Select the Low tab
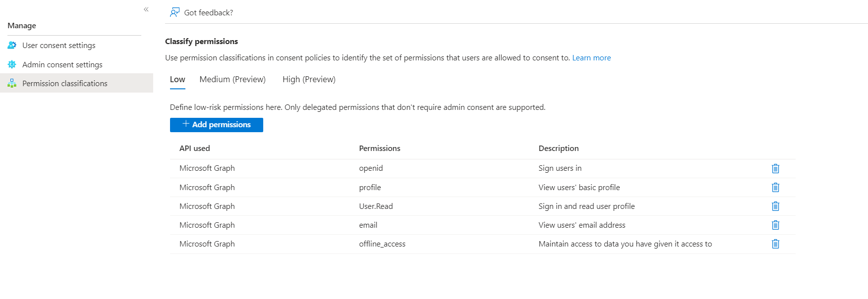Image resolution: width=868 pixels, height=299 pixels. (x=177, y=79)
